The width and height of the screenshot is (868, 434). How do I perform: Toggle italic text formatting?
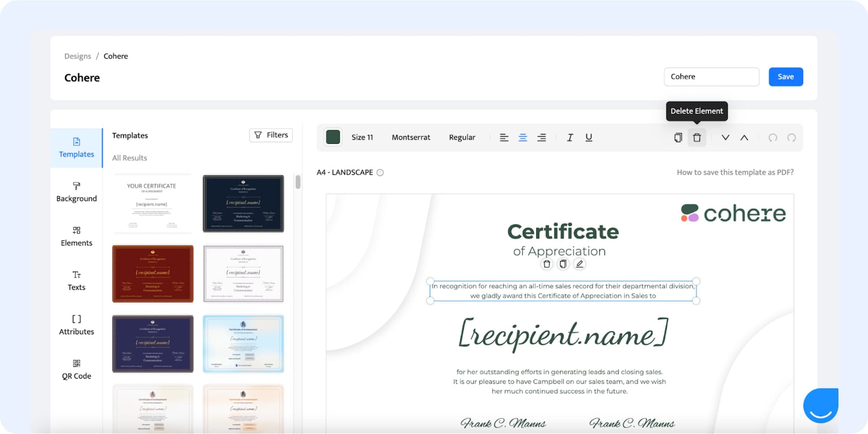[570, 138]
